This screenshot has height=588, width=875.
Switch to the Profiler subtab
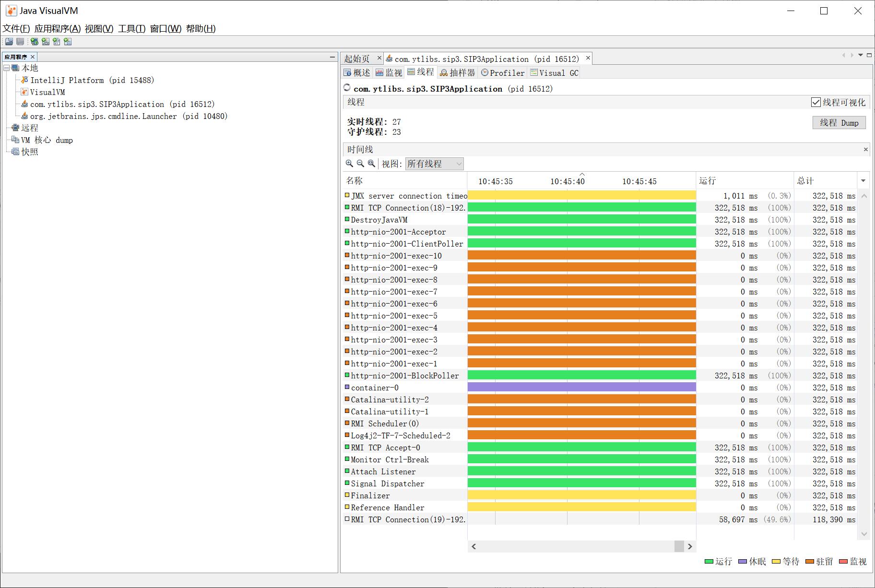point(503,72)
